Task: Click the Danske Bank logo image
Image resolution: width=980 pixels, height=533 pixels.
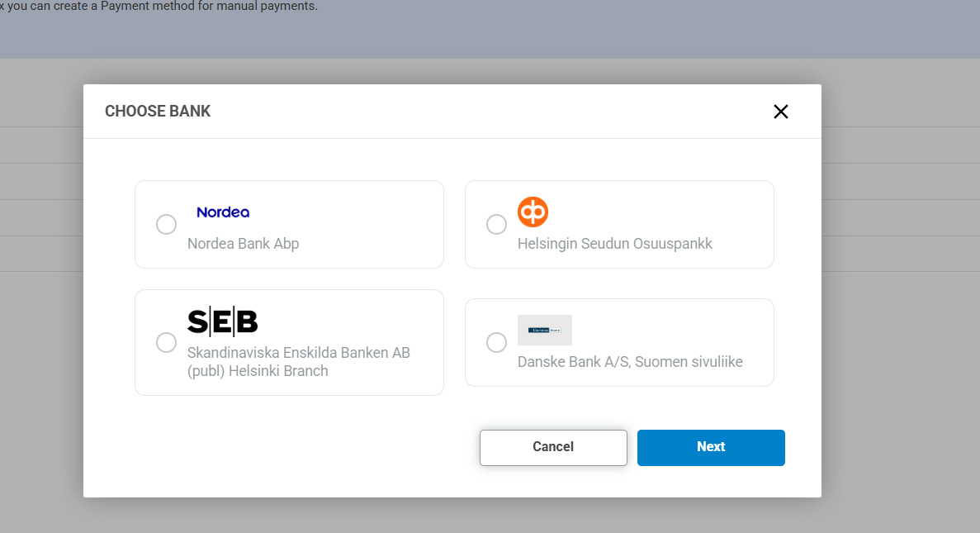Action: (x=544, y=330)
